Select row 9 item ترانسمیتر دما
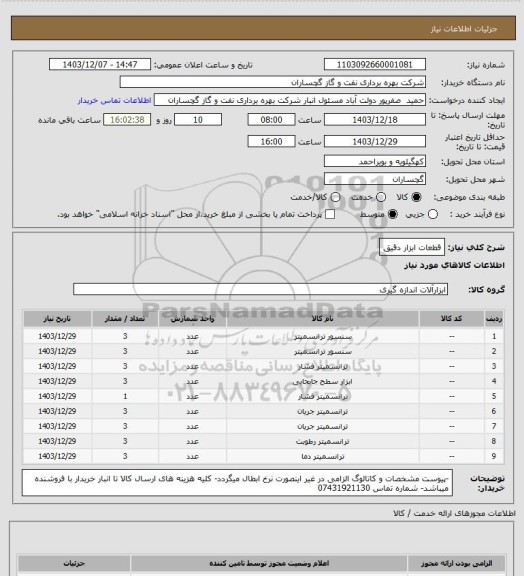Screen dimensions: 524x576 coord(323,456)
